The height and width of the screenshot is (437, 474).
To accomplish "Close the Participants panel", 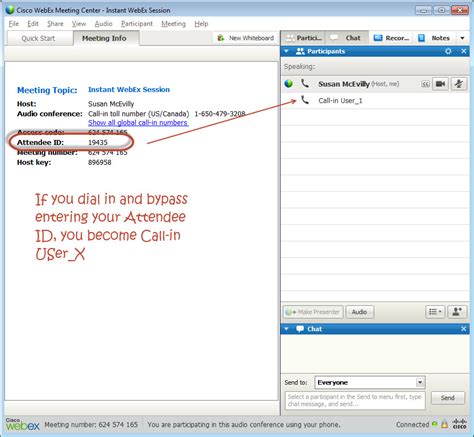I will point(464,51).
